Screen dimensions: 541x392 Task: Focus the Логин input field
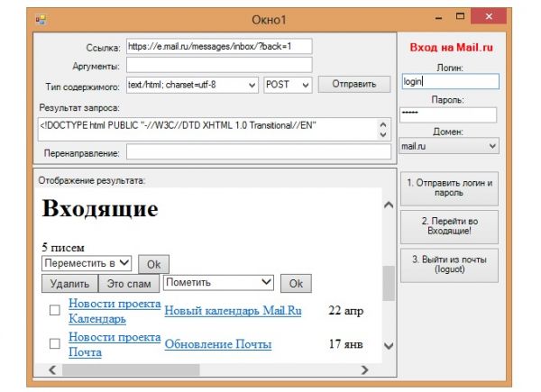[448, 81]
